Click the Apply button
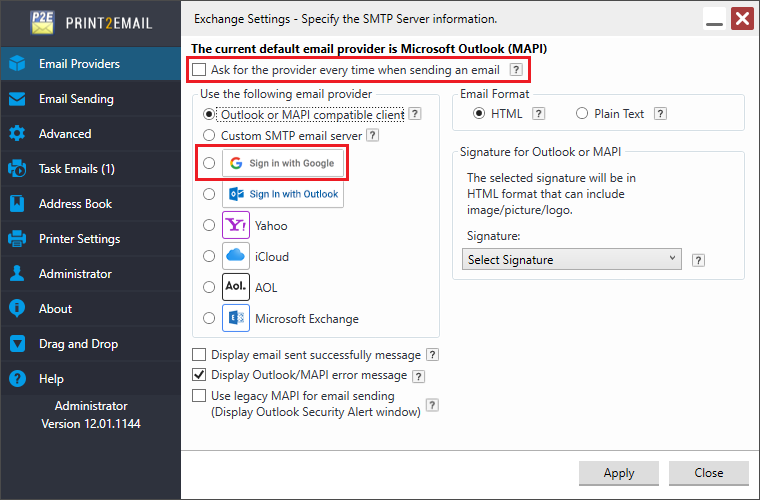 click(618, 473)
